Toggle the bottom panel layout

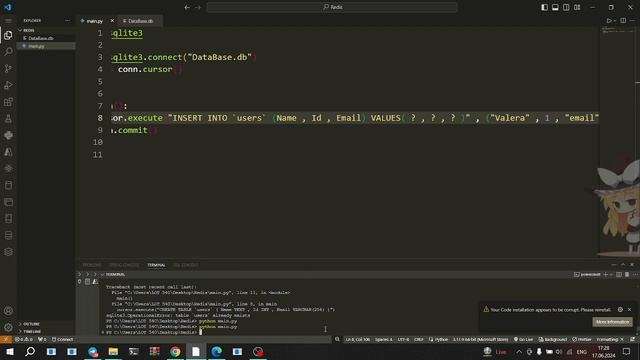(x=555, y=7)
